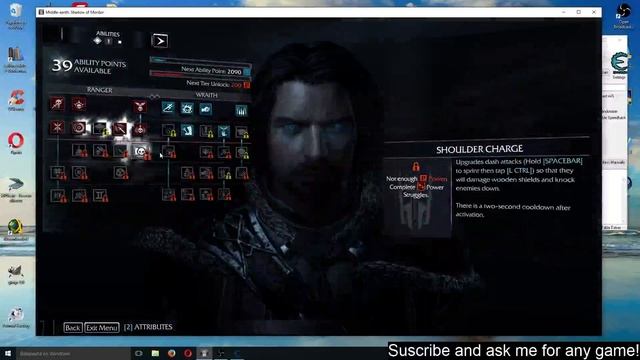Open the next menu page arrow
This screenshot has width=640, height=360.
tap(160, 41)
